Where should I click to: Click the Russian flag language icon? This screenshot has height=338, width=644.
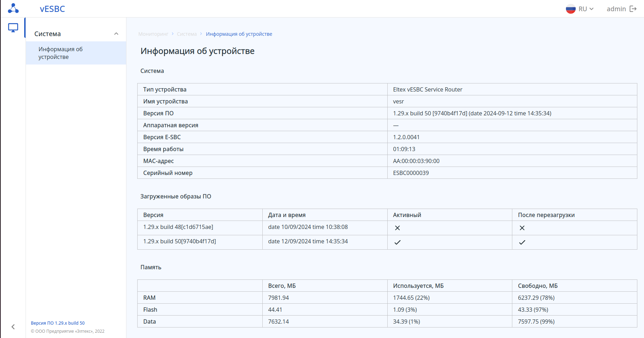(570, 9)
